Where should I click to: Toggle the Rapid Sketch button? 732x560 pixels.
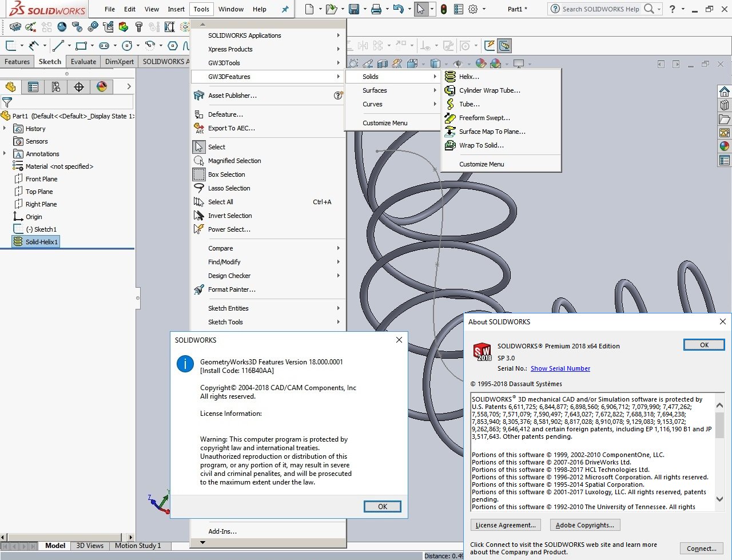click(490, 46)
